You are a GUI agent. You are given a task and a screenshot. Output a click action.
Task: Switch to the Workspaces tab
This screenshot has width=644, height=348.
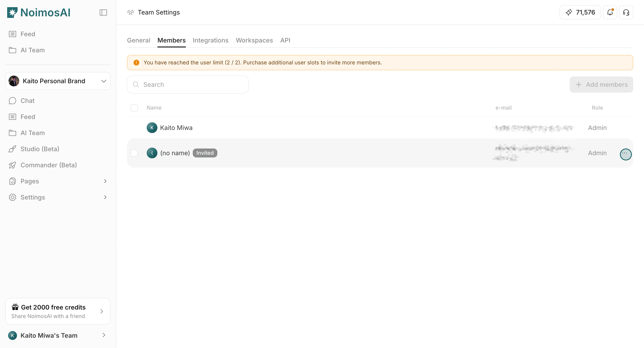point(254,40)
